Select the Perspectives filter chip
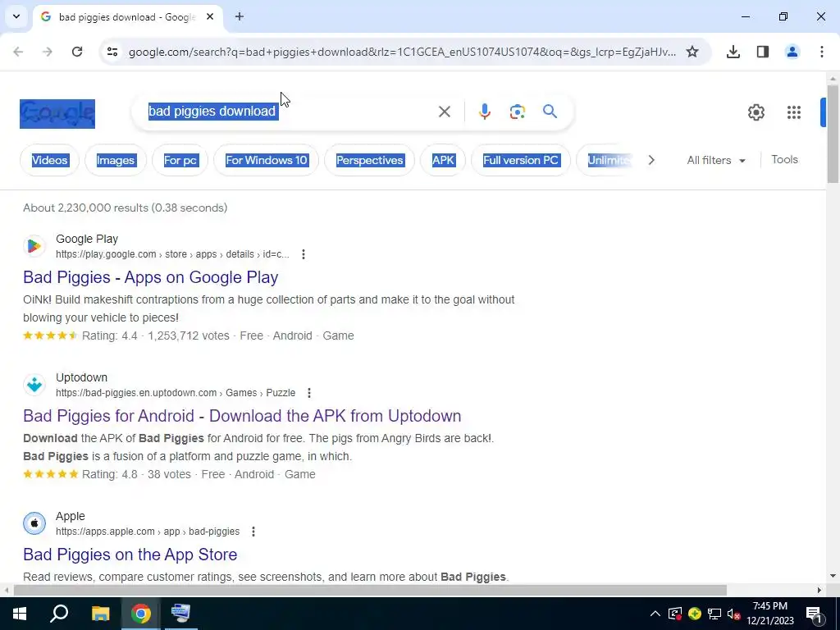This screenshot has width=840, height=630. pyautogui.click(x=370, y=160)
